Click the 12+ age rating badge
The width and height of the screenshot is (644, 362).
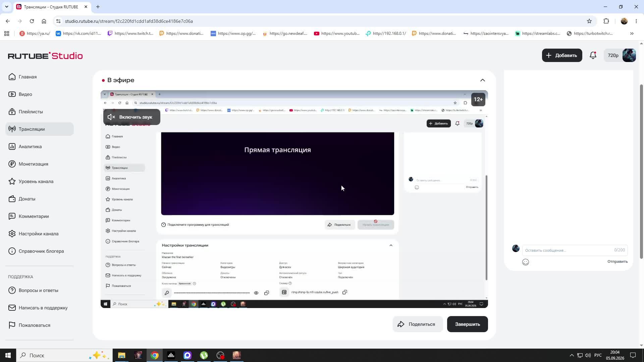pyautogui.click(x=478, y=100)
